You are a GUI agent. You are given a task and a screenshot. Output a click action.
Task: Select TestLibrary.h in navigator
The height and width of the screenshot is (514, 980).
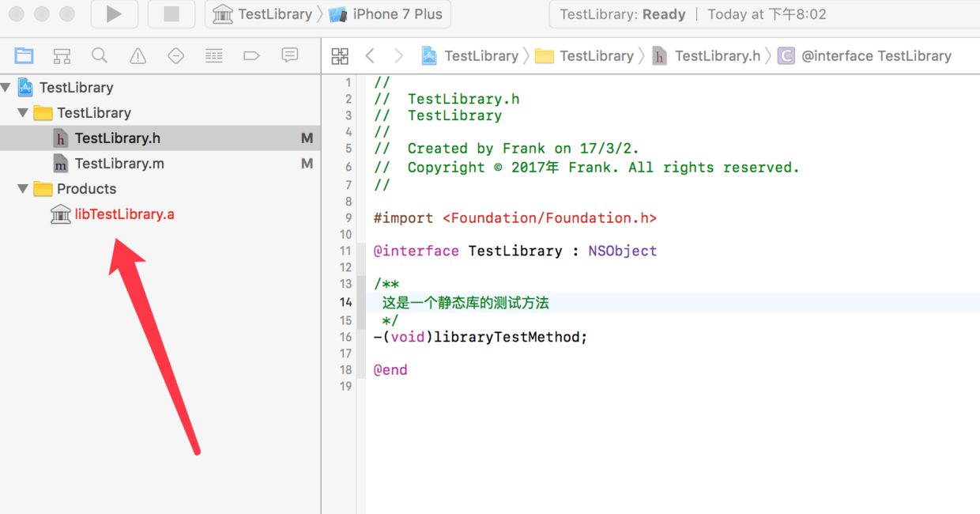click(160, 138)
